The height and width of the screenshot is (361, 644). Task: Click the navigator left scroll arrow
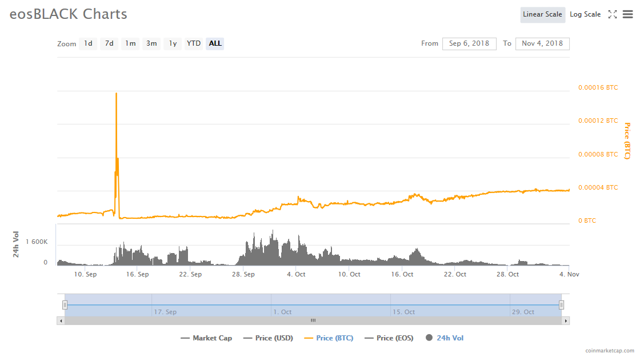[x=61, y=321]
